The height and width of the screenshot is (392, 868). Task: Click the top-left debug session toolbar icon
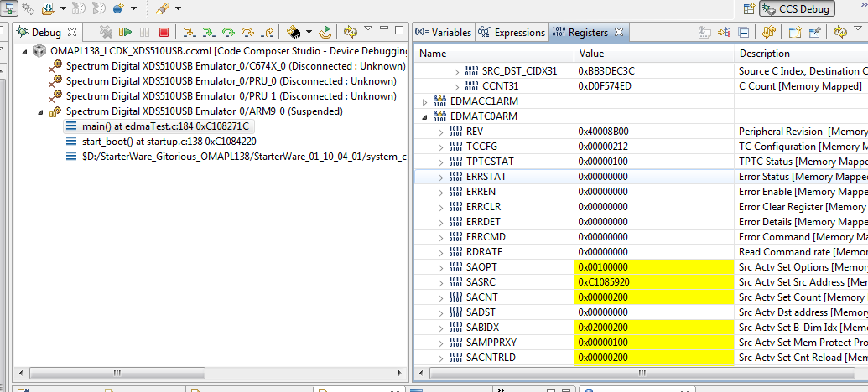10,8
